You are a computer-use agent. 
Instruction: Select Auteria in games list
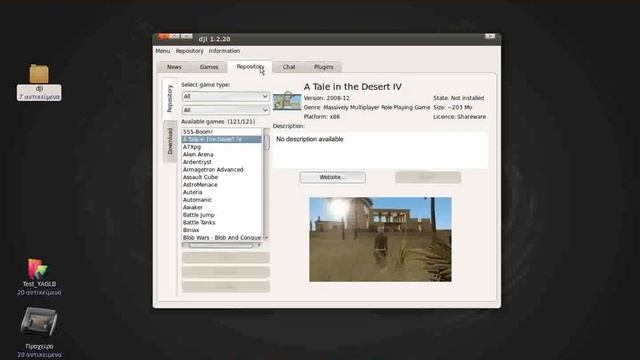[222, 192]
